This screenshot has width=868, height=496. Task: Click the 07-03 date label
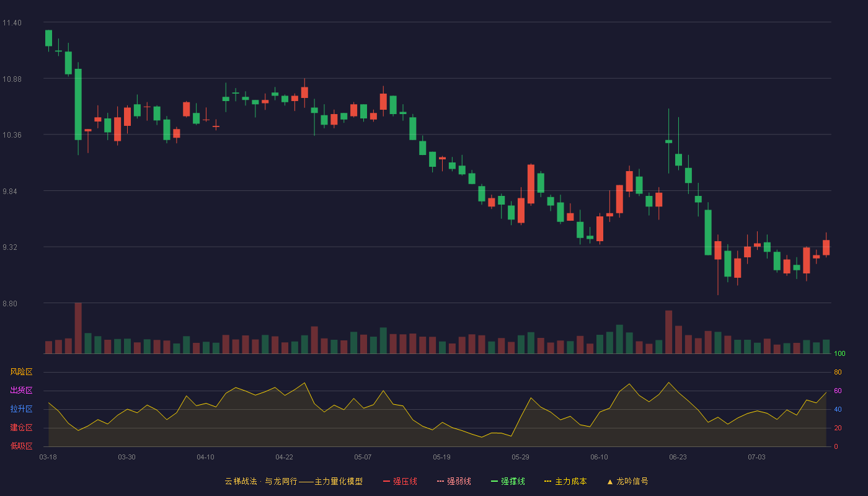756,457
